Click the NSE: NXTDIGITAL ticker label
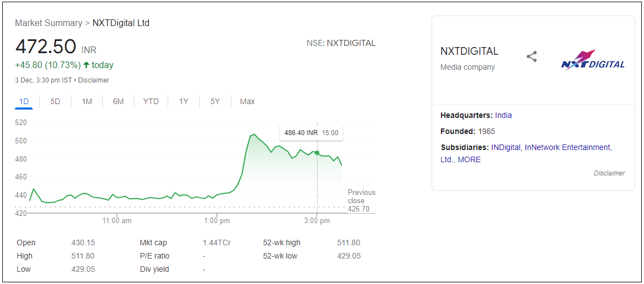Image resolution: width=644 pixels, height=284 pixels. pos(341,43)
